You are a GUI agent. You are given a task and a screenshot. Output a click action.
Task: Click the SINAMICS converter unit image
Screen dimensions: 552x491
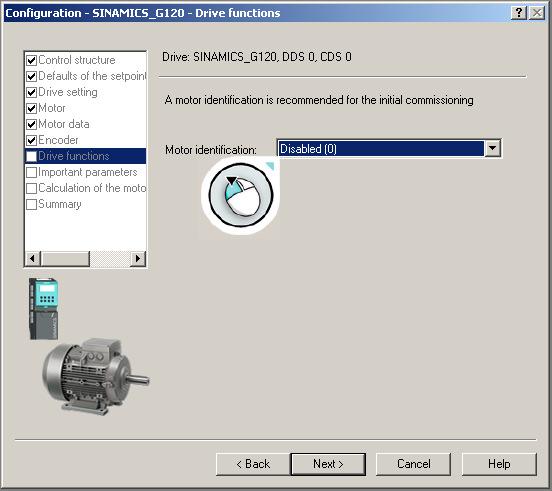(43, 309)
